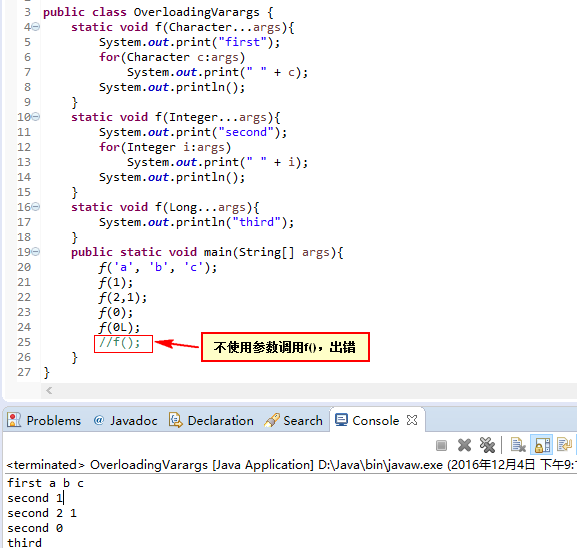This screenshot has height=548, width=577.
Task: Click System.out.println(); on line 14
Action: pyautogui.click(x=172, y=177)
